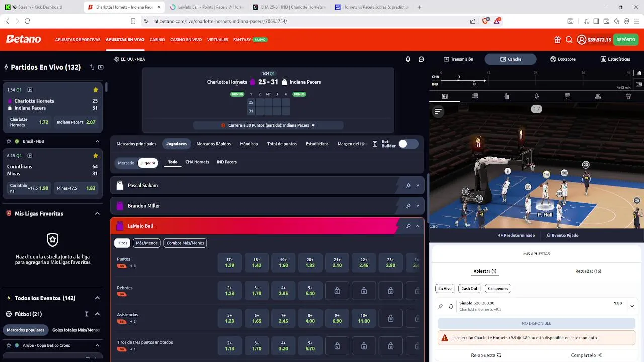The height and width of the screenshot is (362, 644).
Task: Open the user account avatar icon
Action: click(x=582, y=40)
